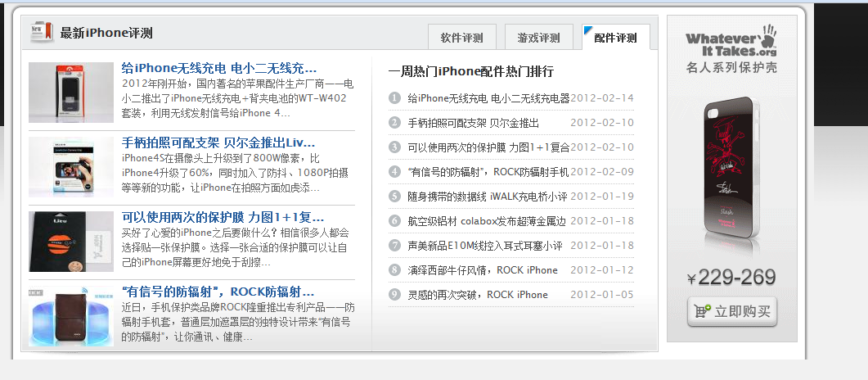Click date 2012-01-12 in ranking list

pyautogui.click(x=602, y=269)
